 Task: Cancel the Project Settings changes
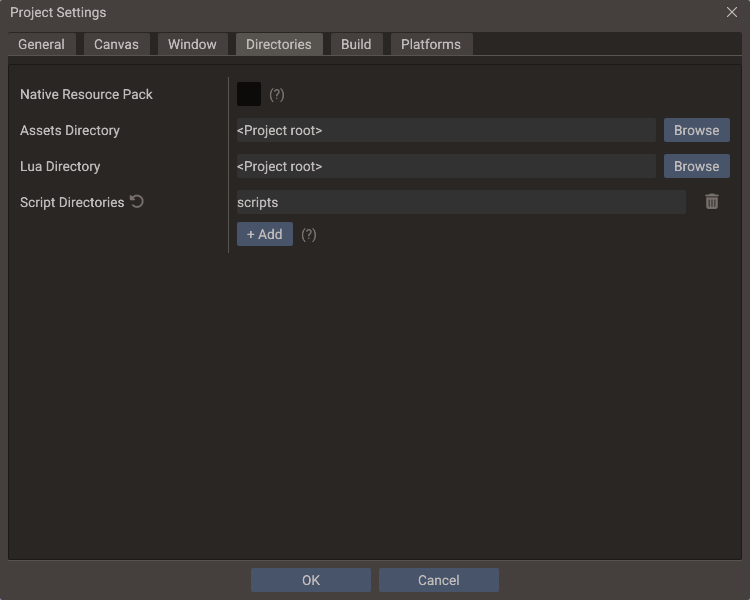439,580
